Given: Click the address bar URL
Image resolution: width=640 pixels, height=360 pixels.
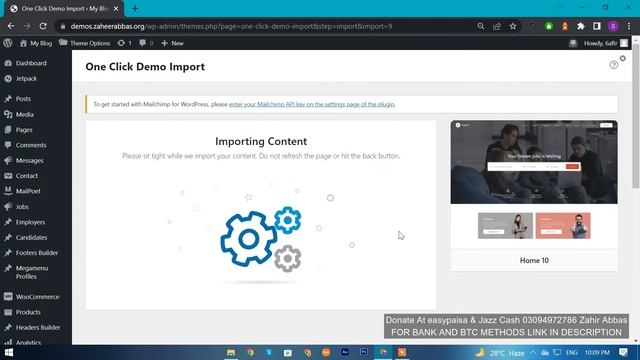Looking at the screenshot, I should pos(231,26).
